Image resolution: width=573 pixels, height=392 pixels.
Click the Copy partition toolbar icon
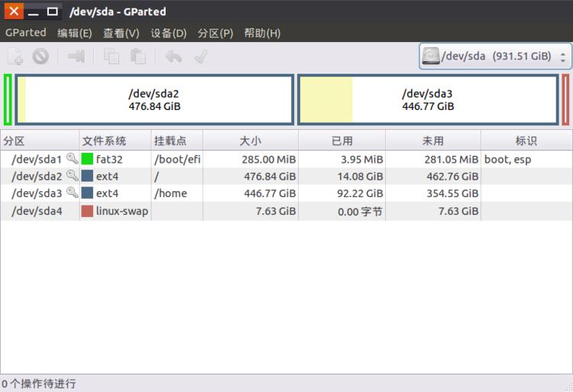[x=112, y=56]
